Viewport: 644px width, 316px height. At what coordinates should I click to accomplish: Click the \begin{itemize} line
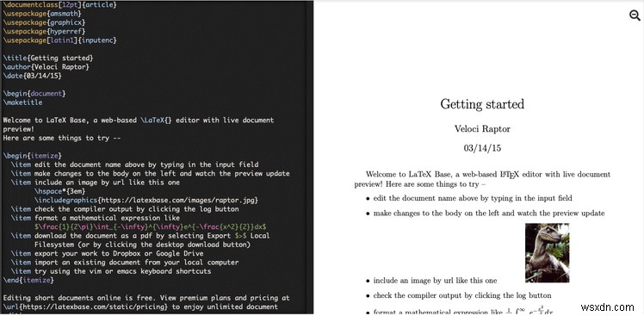point(33,156)
